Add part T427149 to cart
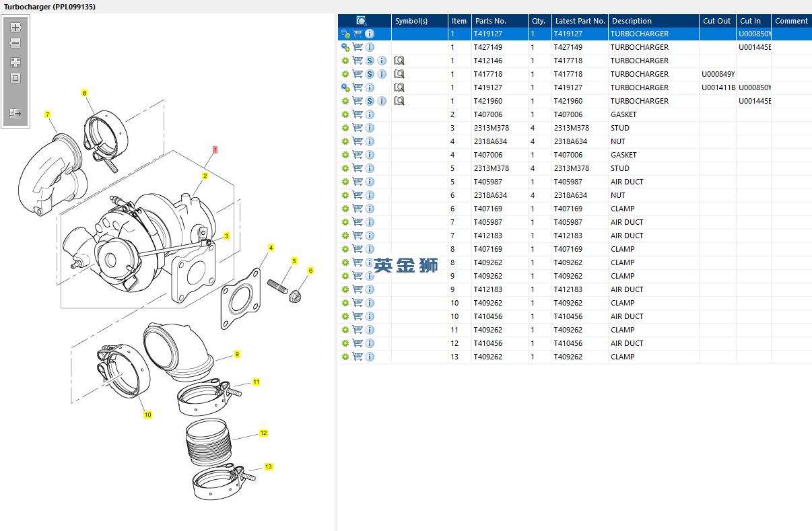This screenshot has width=812, height=531. tap(358, 47)
